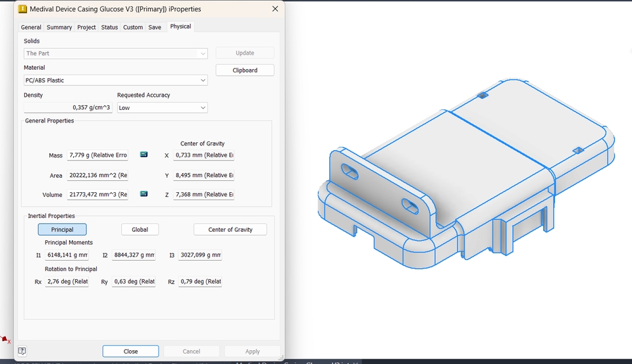Expand the Requested Accuracy dropdown set to Low
Image resolution: width=632 pixels, height=364 pixels.
[163, 108]
